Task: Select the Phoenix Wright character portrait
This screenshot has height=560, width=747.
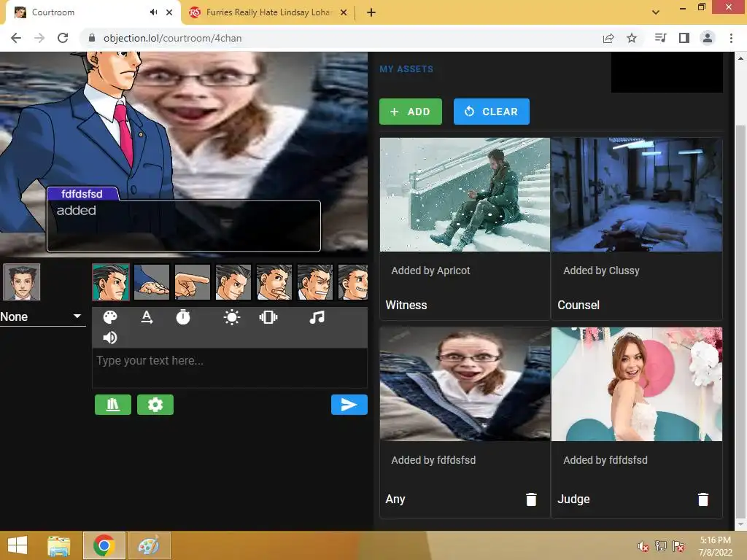Action: (21, 282)
